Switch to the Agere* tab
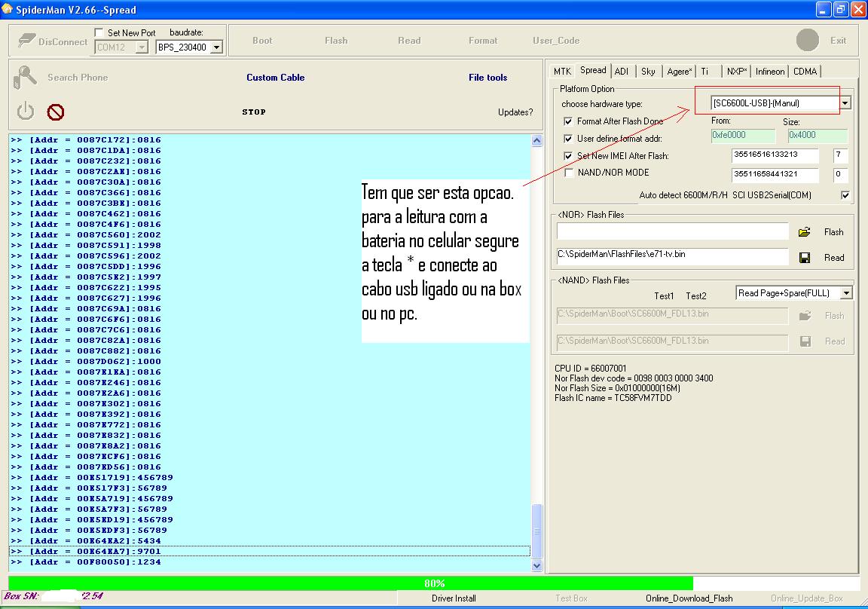 pos(679,72)
